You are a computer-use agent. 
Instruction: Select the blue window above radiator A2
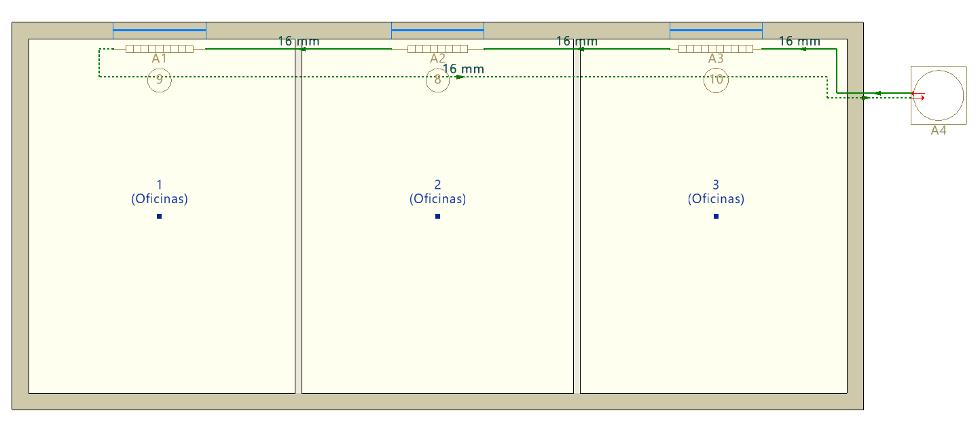click(x=437, y=31)
